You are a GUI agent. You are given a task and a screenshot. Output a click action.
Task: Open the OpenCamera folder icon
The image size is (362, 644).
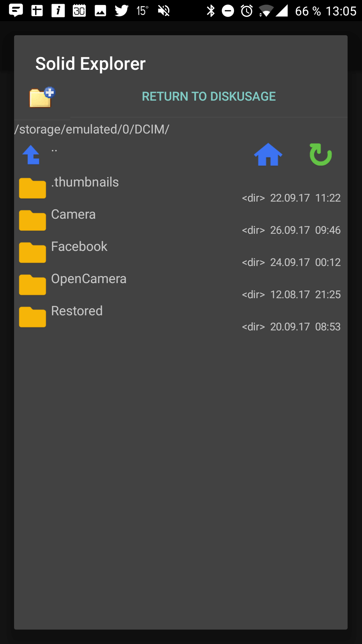pos(33,285)
